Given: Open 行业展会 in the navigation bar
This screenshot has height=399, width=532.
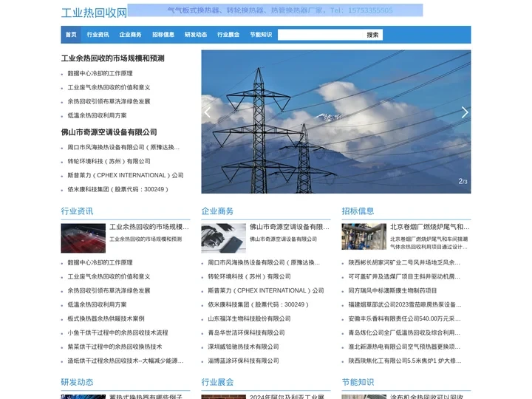Looking at the screenshot, I should click(228, 35).
